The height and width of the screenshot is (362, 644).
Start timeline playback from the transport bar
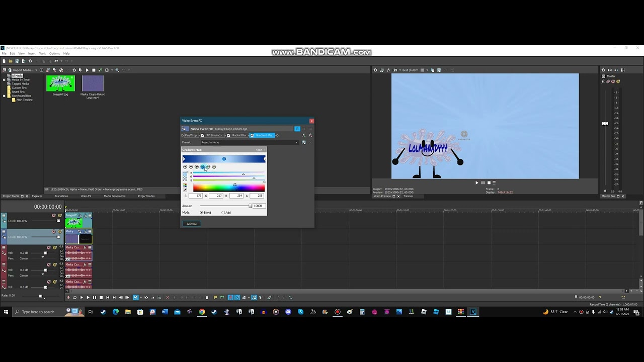tap(88, 297)
